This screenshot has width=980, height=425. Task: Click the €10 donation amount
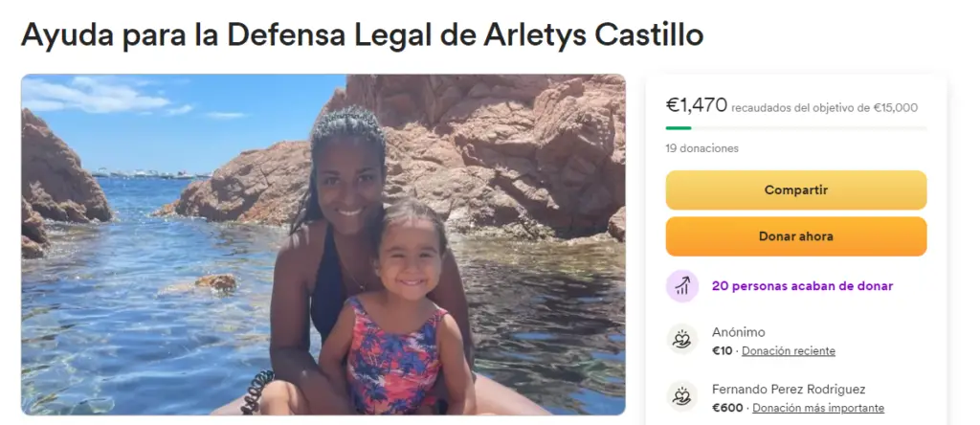pyautogui.click(x=722, y=351)
